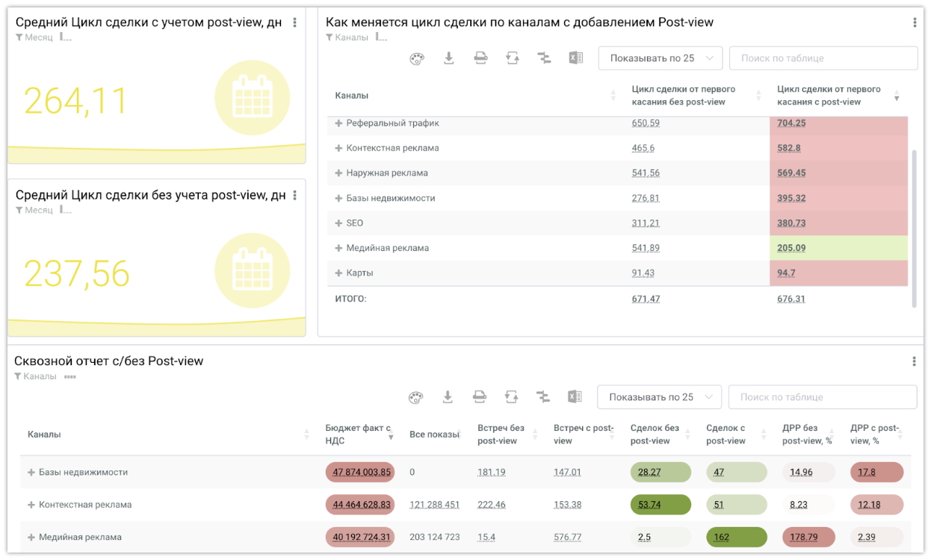Expand Базы недвижимости row in Сквозной отчет

[x=31, y=473]
